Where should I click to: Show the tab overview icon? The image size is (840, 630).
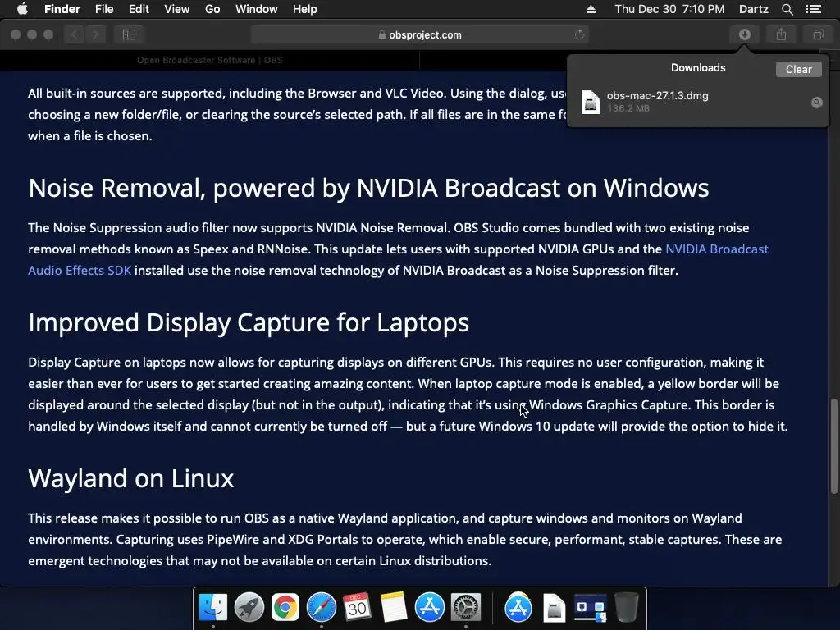click(x=818, y=34)
